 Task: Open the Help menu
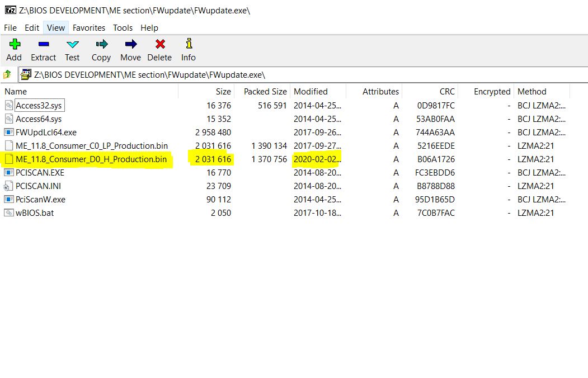tap(149, 28)
